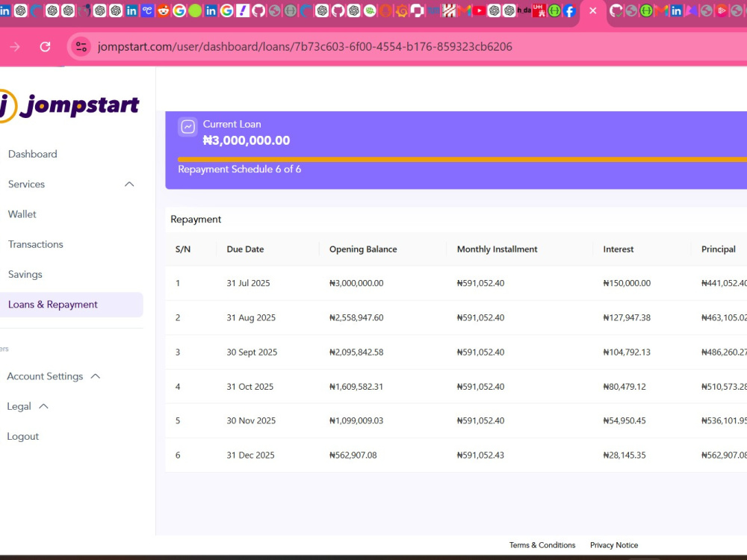
Task: Click the Principal column header
Action: pos(719,249)
